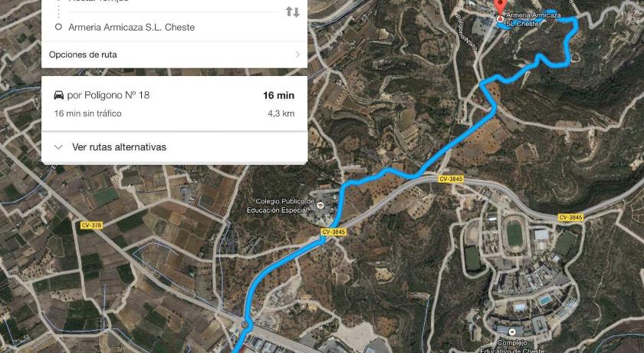Screen dimensions: 644x353
Task: Expand Ver rutas alternativas
Action: (x=174, y=147)
